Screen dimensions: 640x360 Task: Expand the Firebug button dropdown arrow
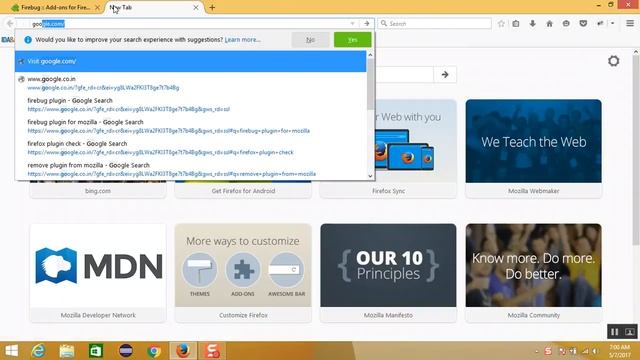(x=612, y=24)
